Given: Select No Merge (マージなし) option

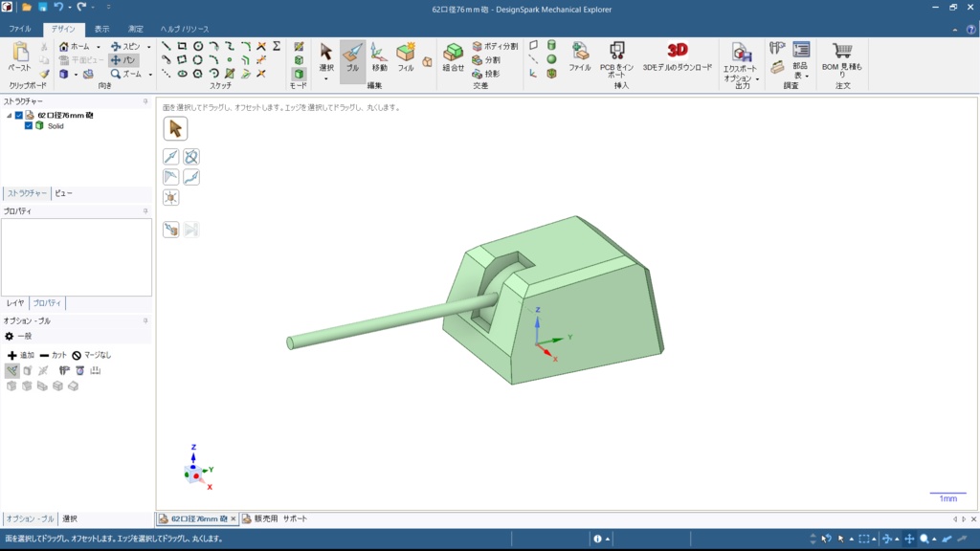Looking at the screenshot, I should (x=91, y=355).
